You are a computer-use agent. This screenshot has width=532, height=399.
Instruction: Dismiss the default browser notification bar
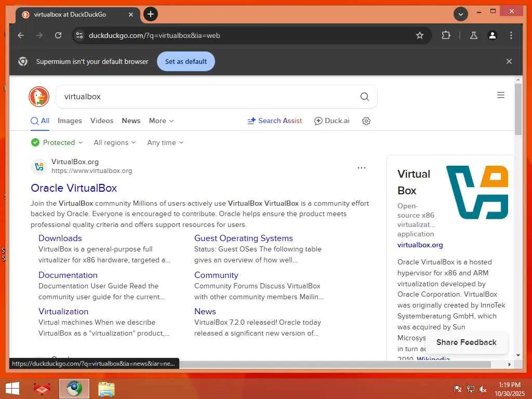(509, 61)
